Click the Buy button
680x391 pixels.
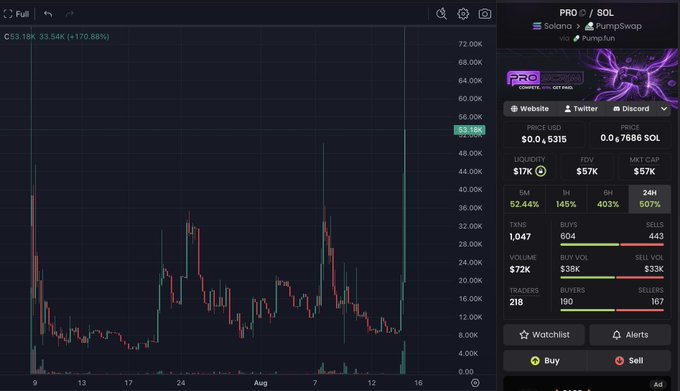[x=545, y=361]
